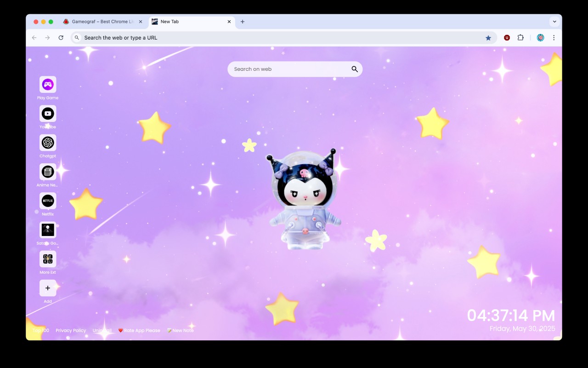The image size is (588, 368).
Task: Open the Chatgpt shortcut icon
Action: (x=48, y=143)
